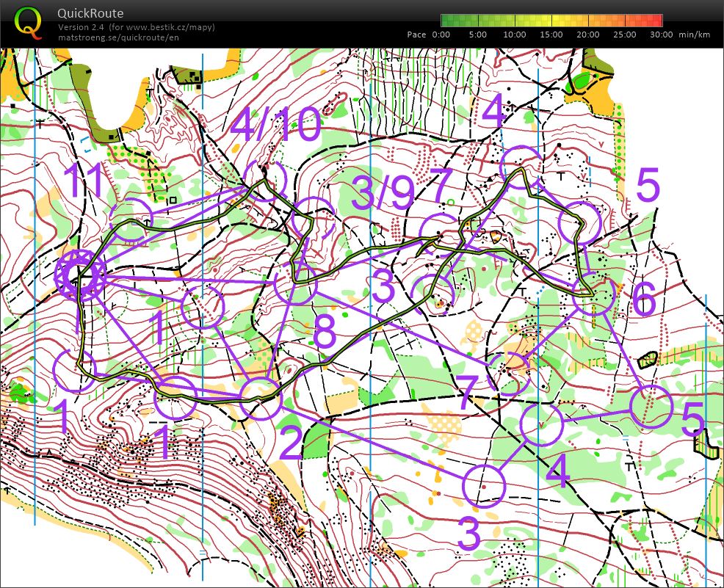Click the QuickRoute title text
Viewport: 724px width, 588px height.
point(90,13)
